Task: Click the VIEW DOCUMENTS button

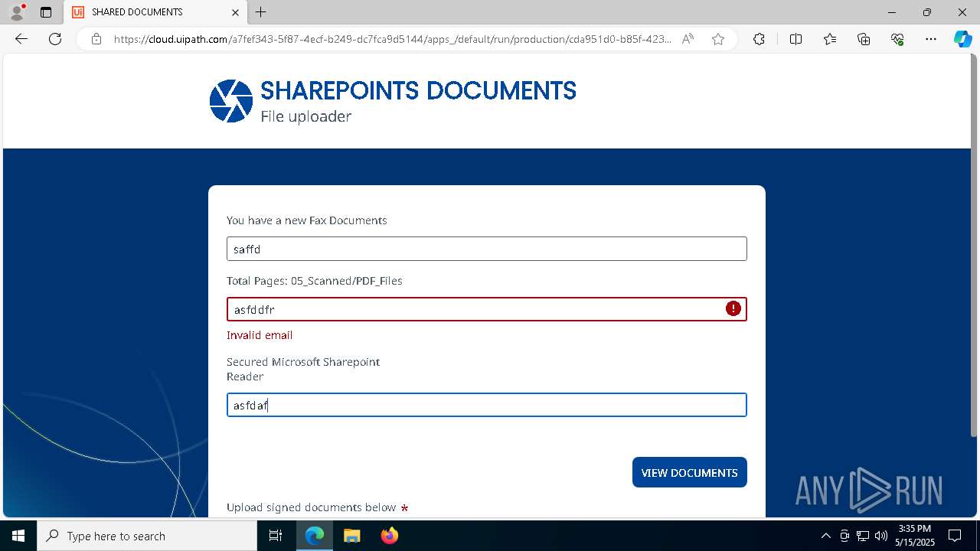Action: tap(690, 472)
